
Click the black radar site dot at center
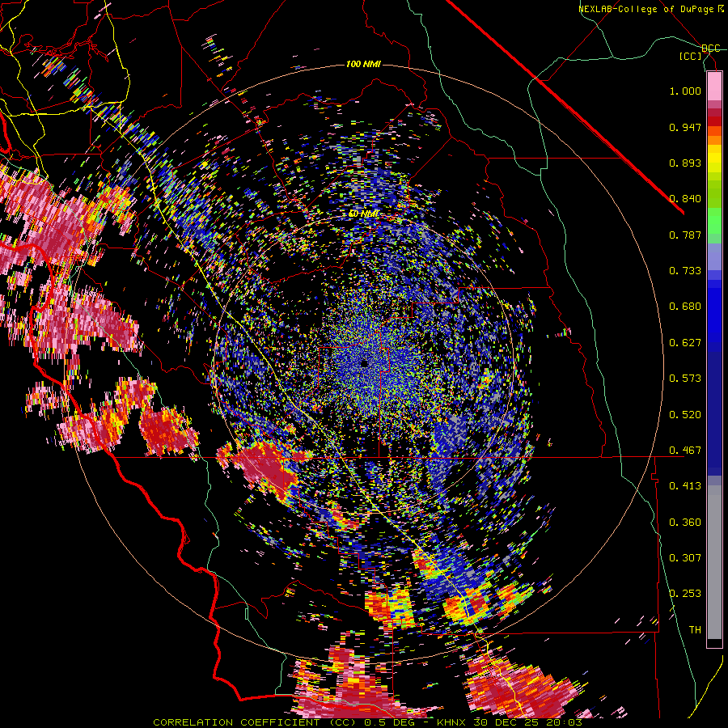point(364,363)
